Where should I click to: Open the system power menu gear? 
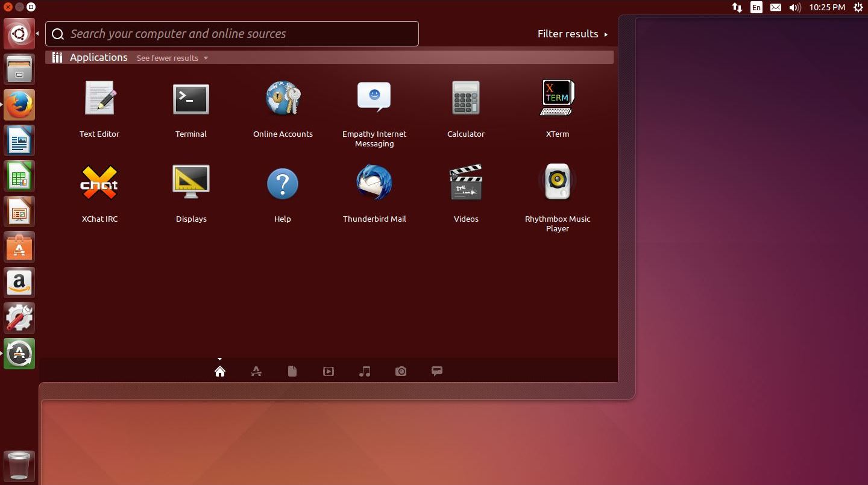[858, 7]
